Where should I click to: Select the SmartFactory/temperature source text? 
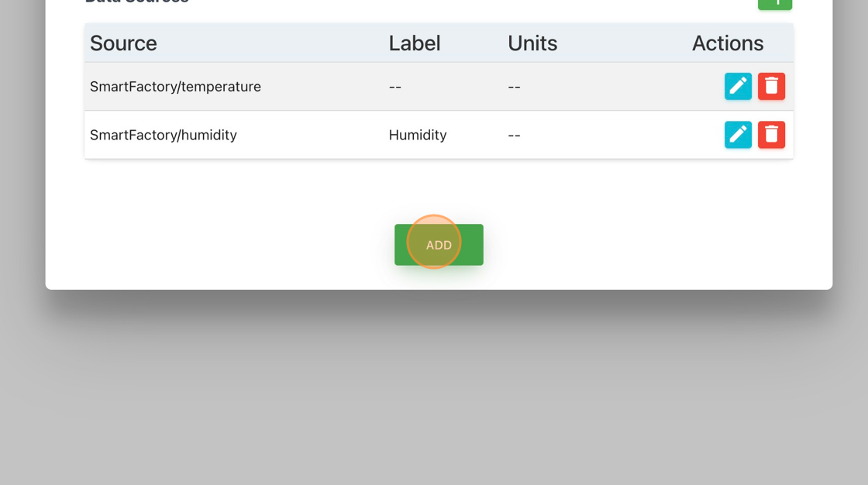click(x=175, y=86)
